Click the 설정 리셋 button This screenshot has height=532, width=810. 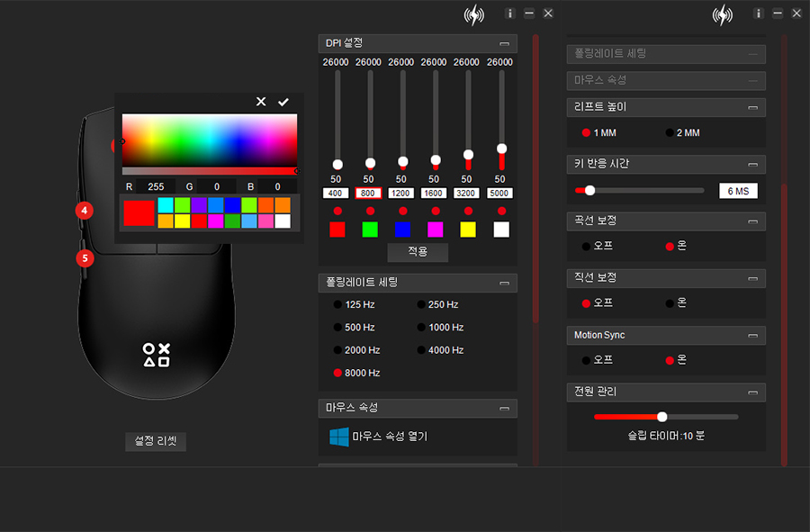[x=156, y=441]
